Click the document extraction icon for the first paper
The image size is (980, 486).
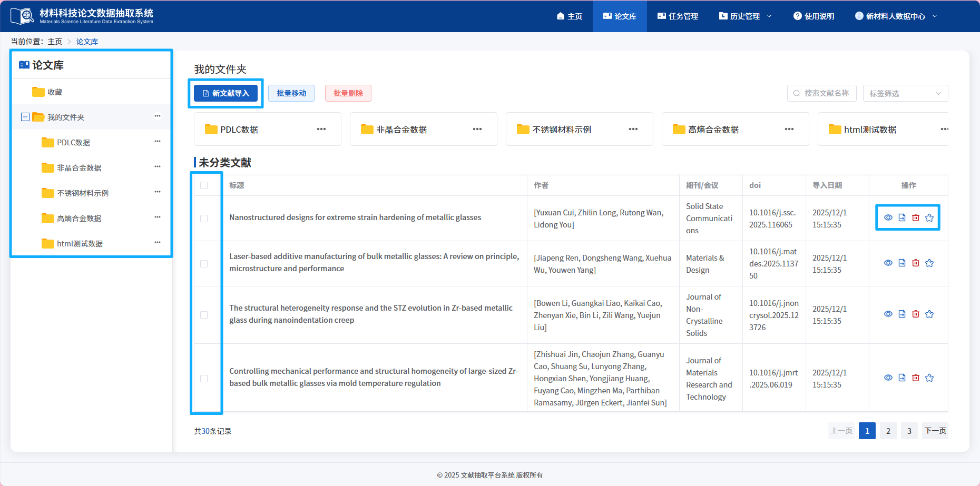902,217
